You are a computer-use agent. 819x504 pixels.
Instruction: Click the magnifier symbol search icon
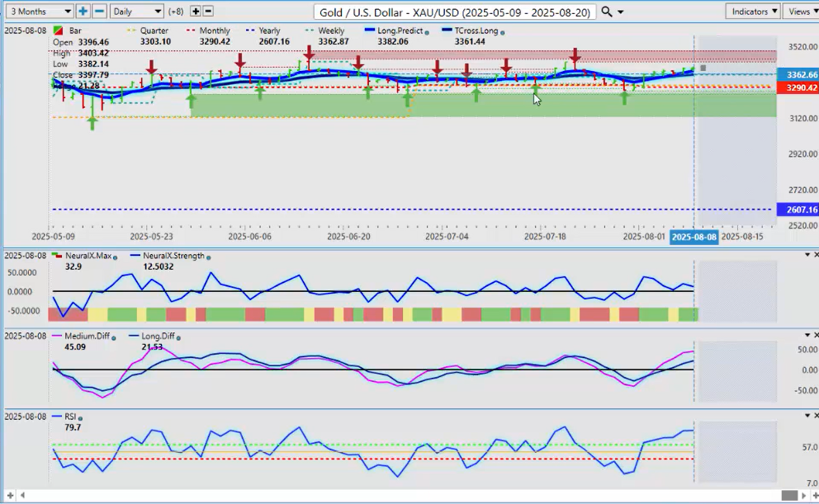607,12
